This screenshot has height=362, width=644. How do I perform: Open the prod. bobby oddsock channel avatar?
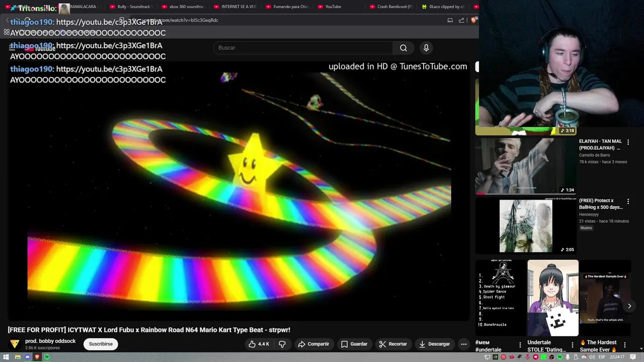(x=15, y=344)
